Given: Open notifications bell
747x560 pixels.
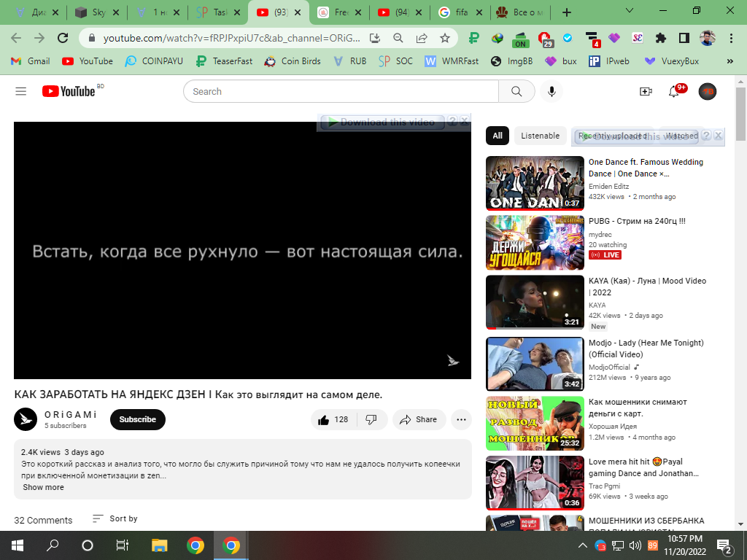Looking at the screenshot, I should tap(673, 91).
